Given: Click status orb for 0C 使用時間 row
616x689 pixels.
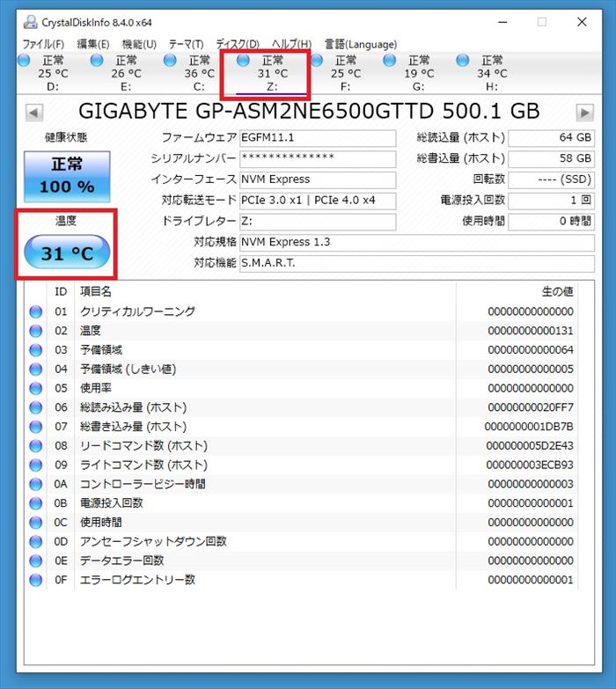Looking at the screenshot, I should [x=35, y=523].
